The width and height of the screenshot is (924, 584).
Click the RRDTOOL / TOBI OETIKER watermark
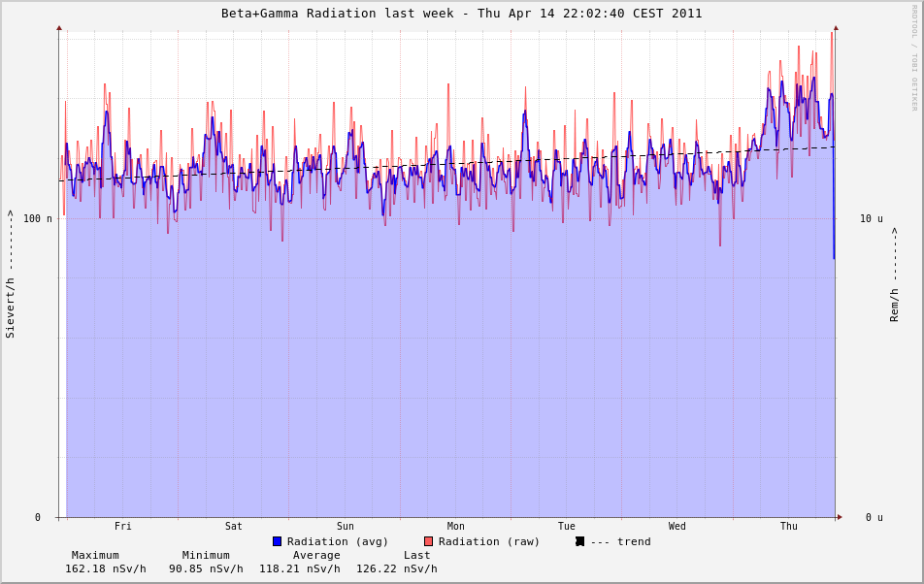coord(913,58)
